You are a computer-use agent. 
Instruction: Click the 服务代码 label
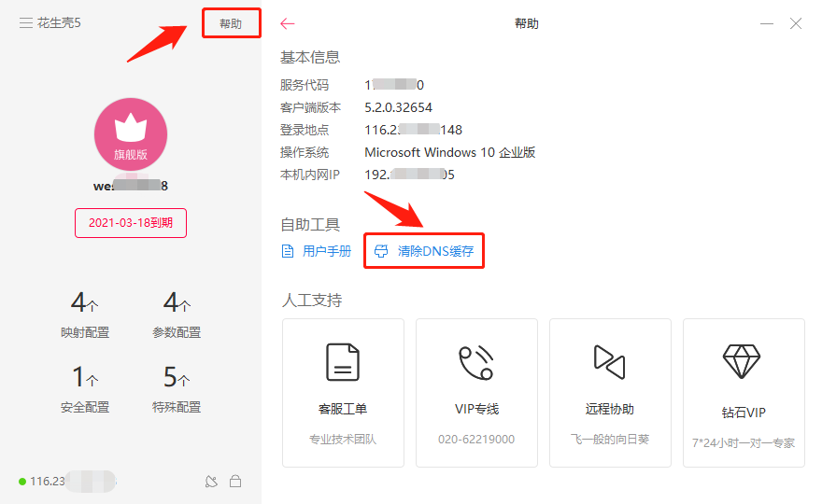pyautogui.click(x=305, y=85)
